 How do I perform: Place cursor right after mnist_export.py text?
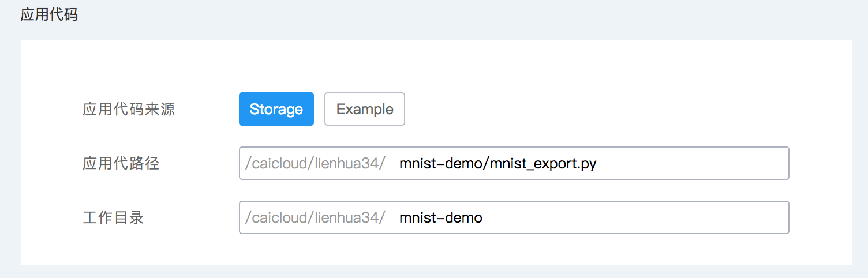598,164
